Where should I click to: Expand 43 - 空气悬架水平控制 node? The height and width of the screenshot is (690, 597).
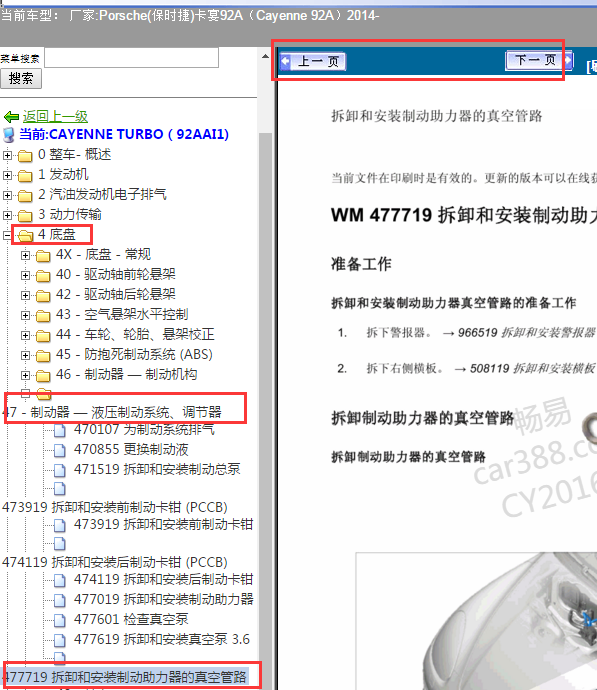point(26,316)
